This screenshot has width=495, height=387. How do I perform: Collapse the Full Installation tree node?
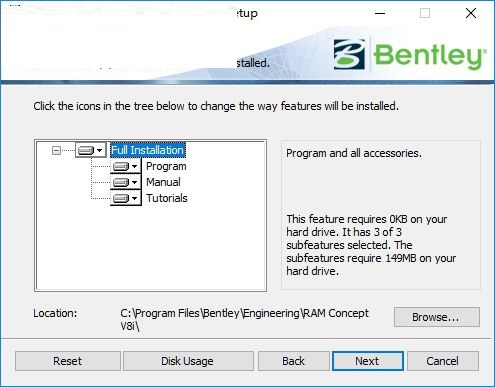pos(56,150)
